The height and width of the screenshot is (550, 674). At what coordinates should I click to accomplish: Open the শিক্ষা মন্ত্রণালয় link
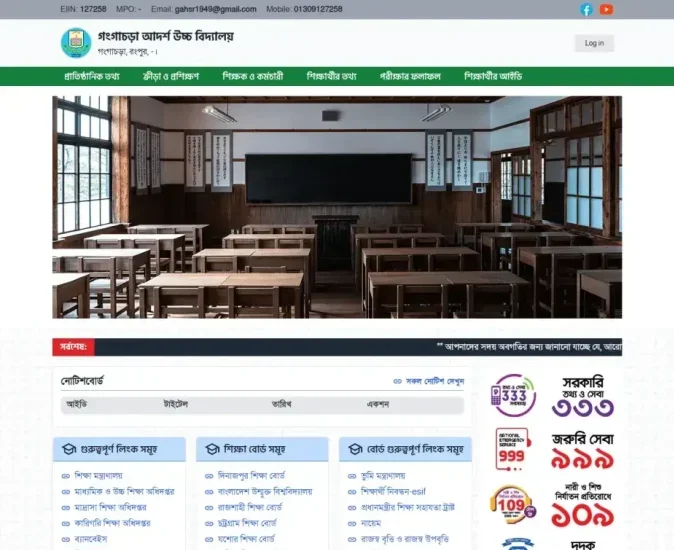[98, 476]
